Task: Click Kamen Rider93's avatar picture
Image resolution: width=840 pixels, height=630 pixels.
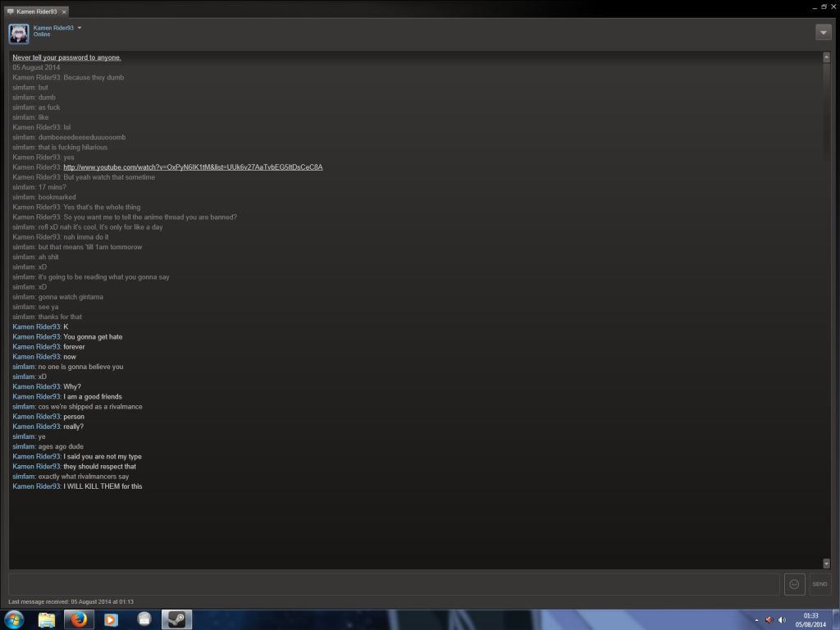Action: [19, 33]
